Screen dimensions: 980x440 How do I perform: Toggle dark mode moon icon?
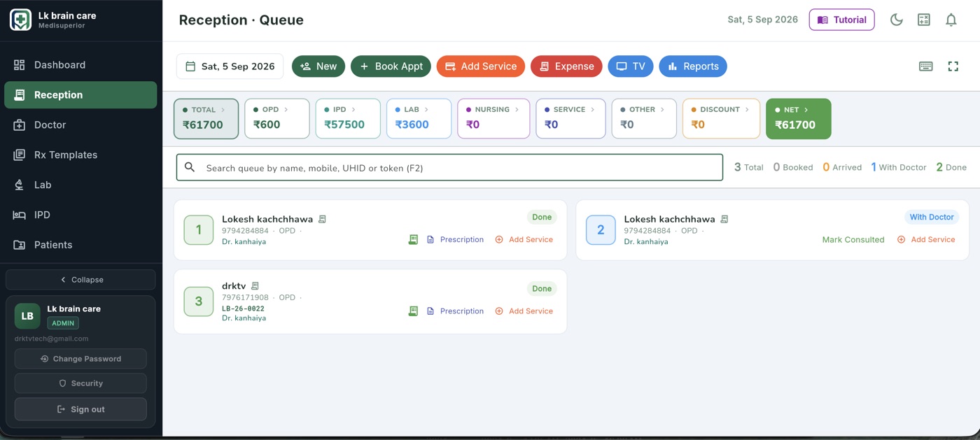pos(896,20)
